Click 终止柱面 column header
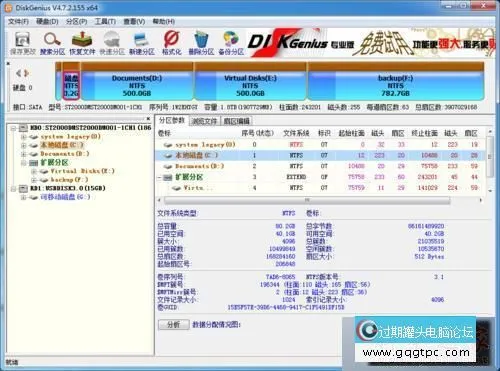The width and height of the screenshot is (500, 371). tap(424, 133)
